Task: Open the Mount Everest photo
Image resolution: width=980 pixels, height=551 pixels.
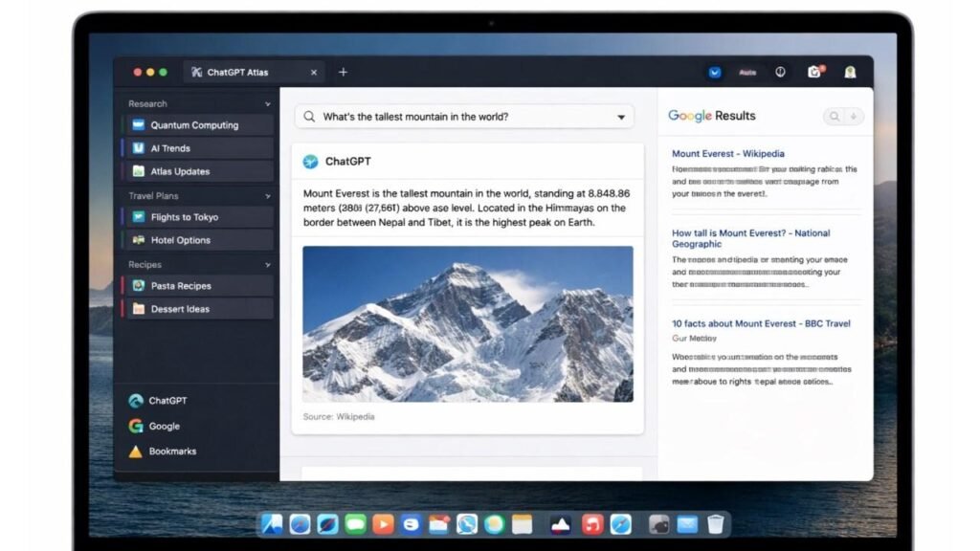Action: coord(467,323)
